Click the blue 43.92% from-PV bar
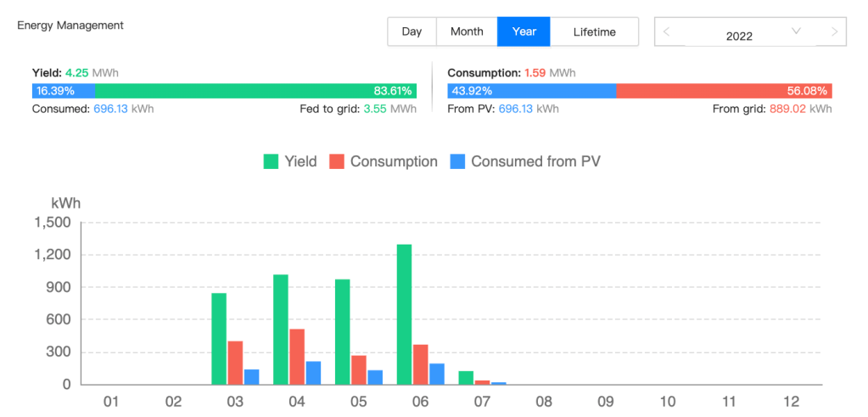The width and height of the screenshot is (868, 417). pyautogui.click(x=531, y=91)
